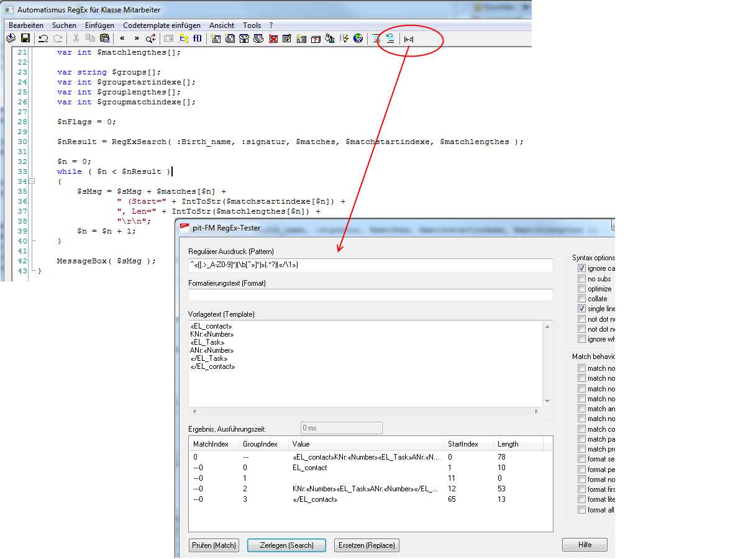Open the RegEx tester via [a-z] icon
The width and height of the screenshot is (756, 559).
click(408, 39)
